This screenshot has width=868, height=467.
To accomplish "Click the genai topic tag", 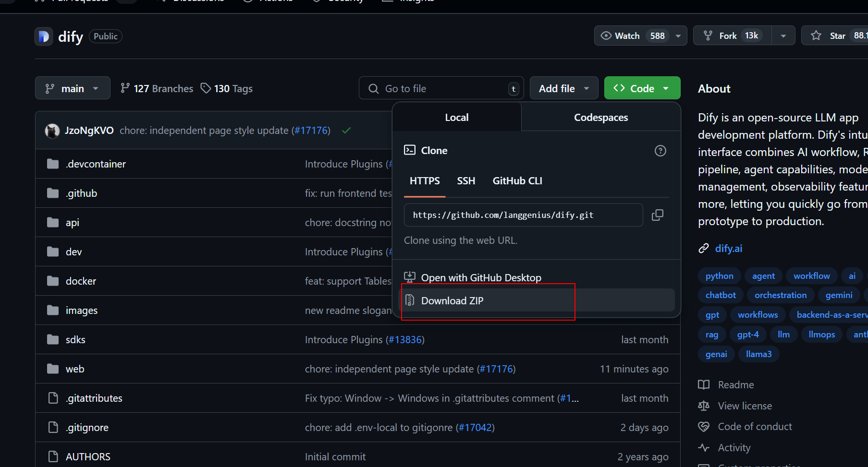I will pyautogui.click(x=716, y=354).
